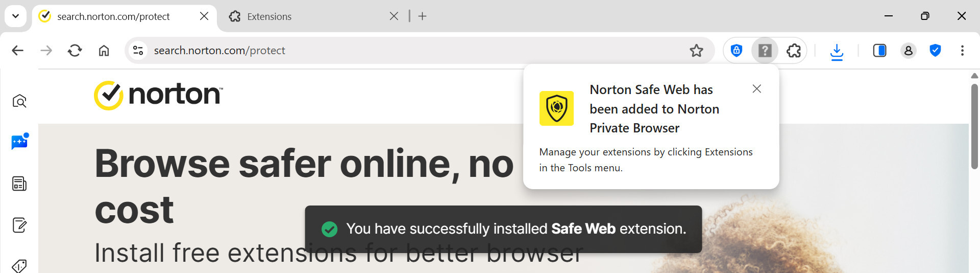Screen dimensions: 980x273
Task: Open Norton Password Manager extension icon
Action: pos(737,51)
